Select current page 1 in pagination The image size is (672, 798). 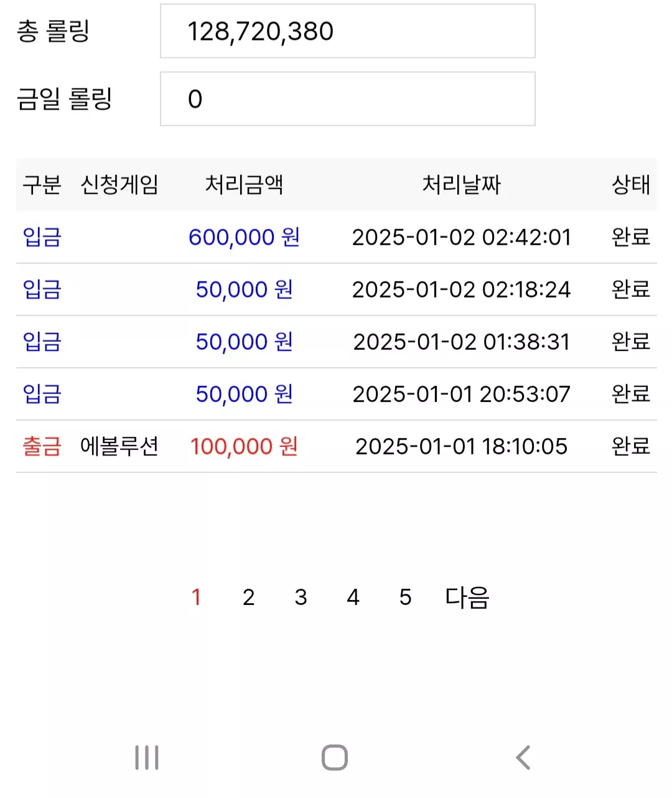pyautogui.click(x=196, y=598)
